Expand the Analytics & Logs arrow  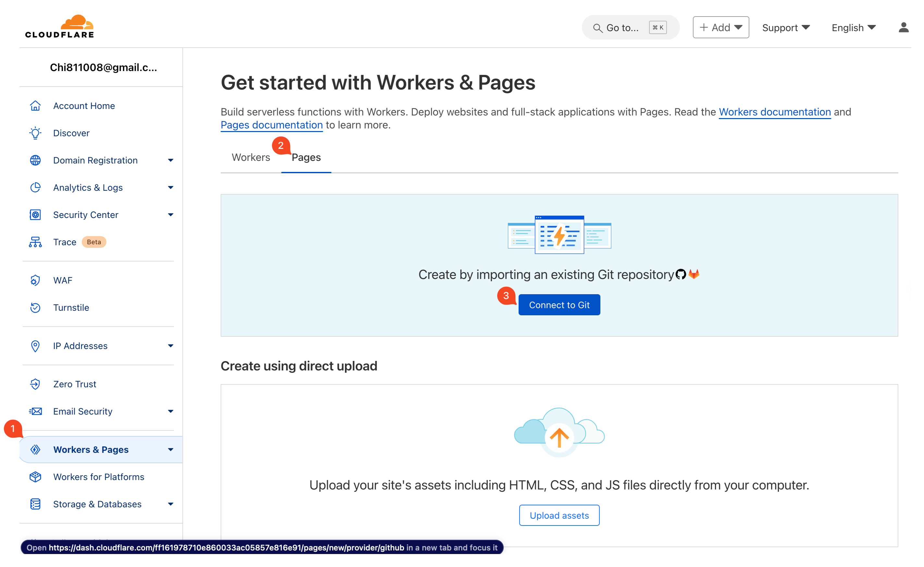171,187
